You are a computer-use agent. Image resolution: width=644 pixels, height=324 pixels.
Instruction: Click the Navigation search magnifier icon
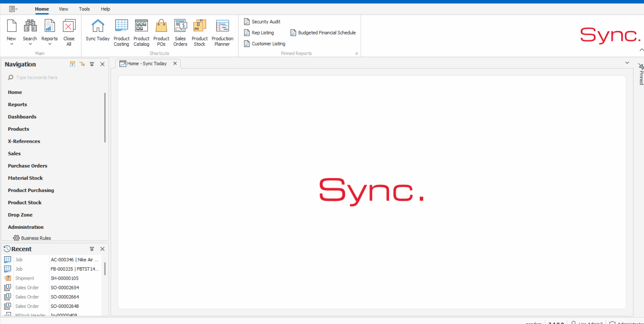click(10, 77)
